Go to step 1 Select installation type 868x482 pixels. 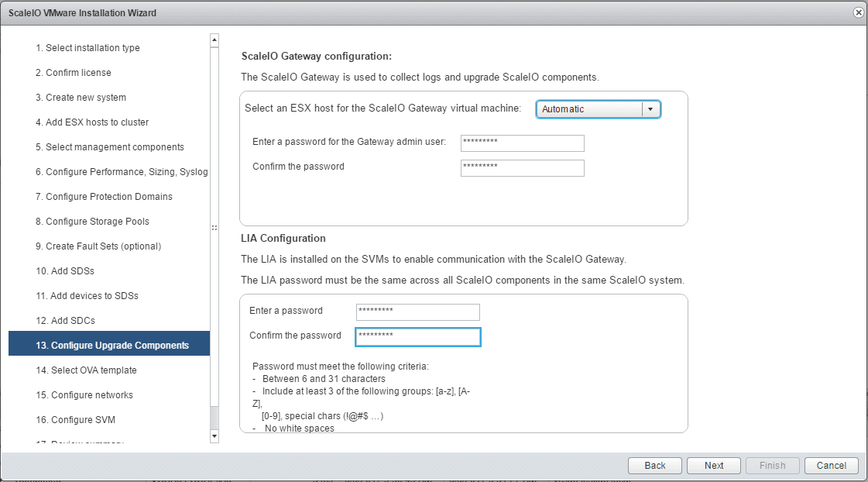tap(87, 48)
